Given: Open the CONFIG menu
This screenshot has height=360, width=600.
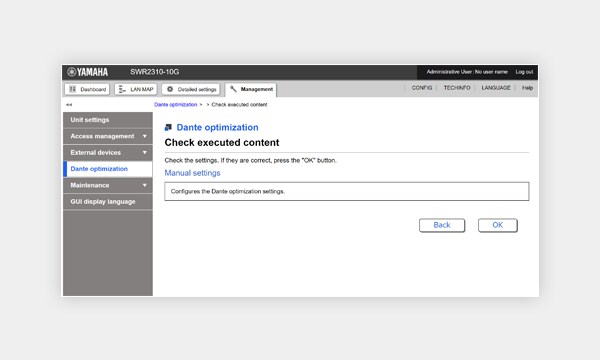Looking at the screenshot, I should pyautogui.click(x=422, y=88).
